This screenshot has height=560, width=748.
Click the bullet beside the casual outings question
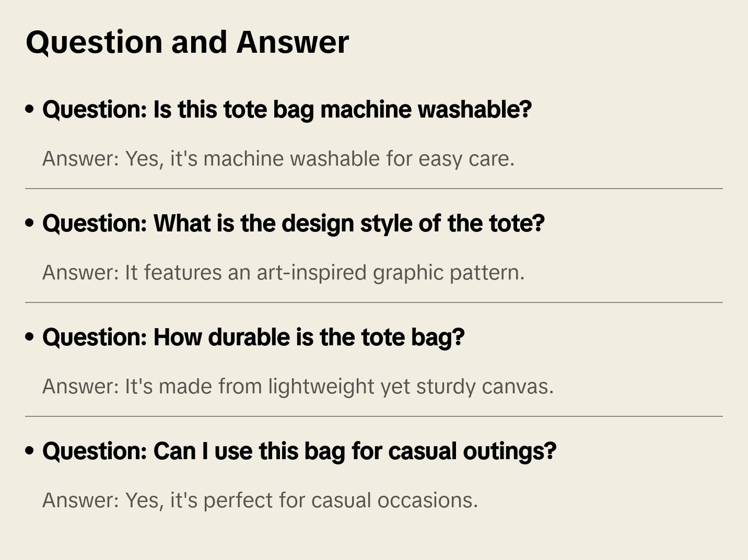click(30, 451)
